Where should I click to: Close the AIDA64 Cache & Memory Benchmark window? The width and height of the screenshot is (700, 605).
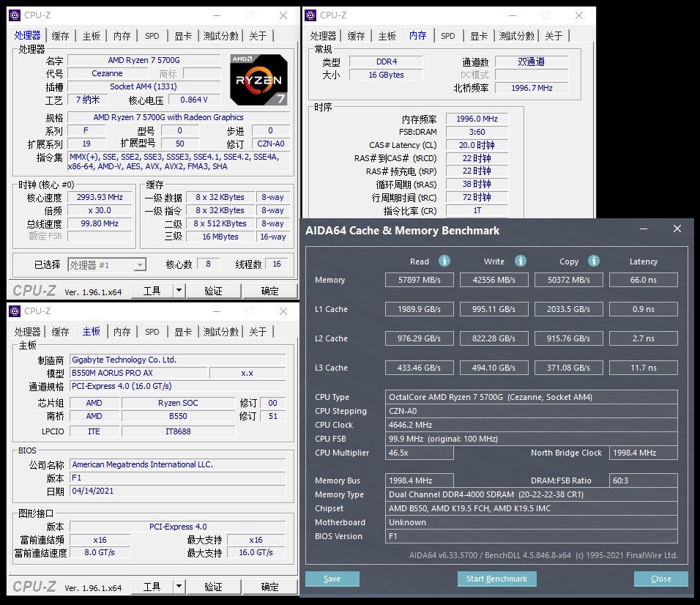click(677, 229)
